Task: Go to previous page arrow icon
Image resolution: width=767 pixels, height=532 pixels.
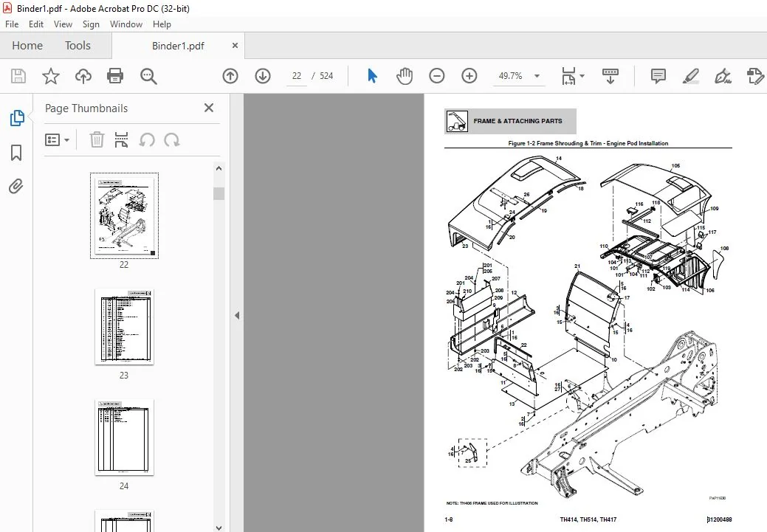Action: 230,76
